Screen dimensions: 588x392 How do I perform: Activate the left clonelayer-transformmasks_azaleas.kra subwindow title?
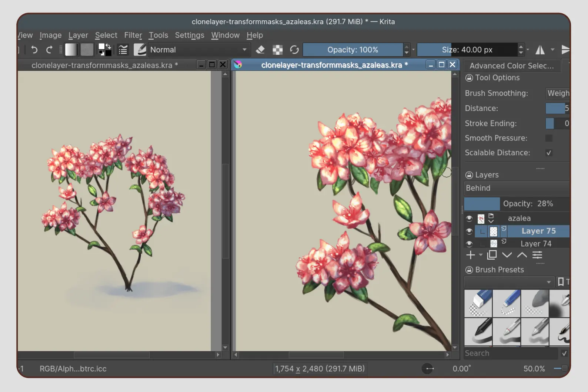point(104,65)
